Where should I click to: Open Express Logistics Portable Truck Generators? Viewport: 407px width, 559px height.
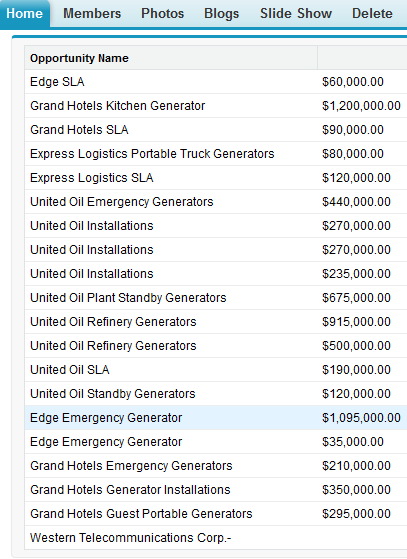pos(152,154)
